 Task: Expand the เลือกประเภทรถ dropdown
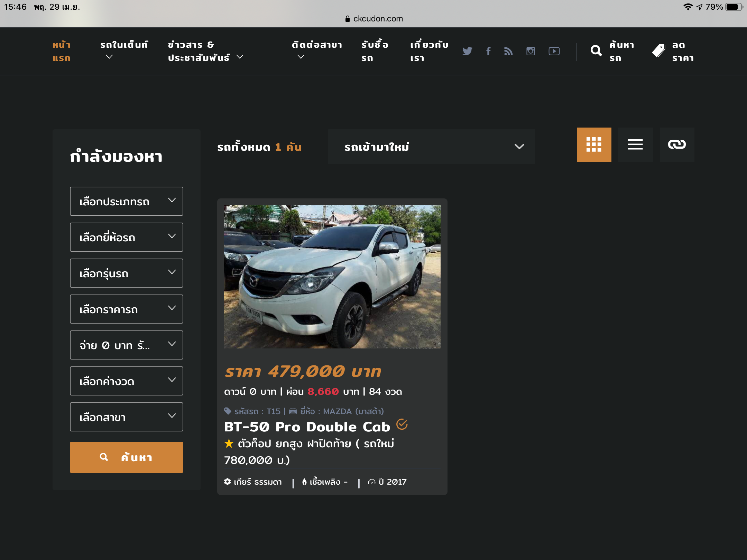click(127, 201)
